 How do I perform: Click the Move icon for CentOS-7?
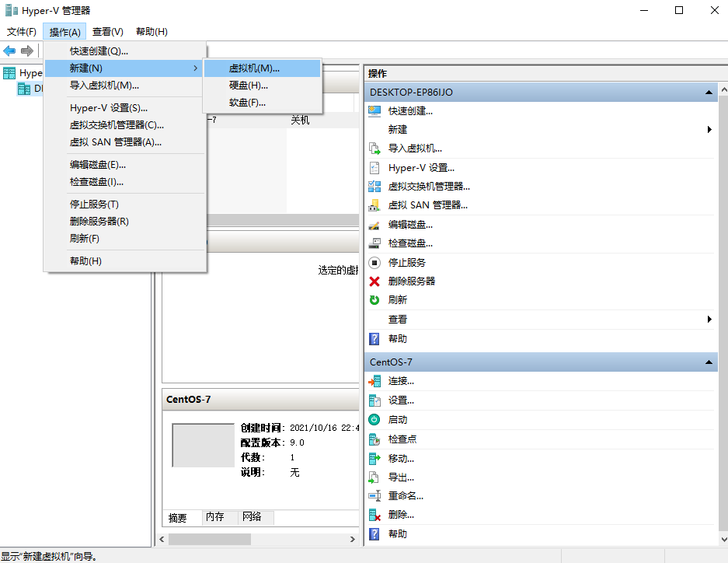point(374,459)
